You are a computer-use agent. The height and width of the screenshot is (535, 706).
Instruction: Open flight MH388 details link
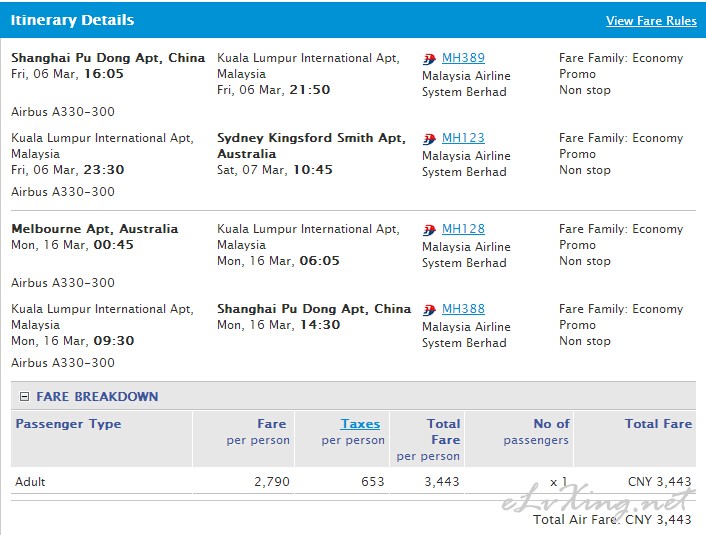click(463, 309)
